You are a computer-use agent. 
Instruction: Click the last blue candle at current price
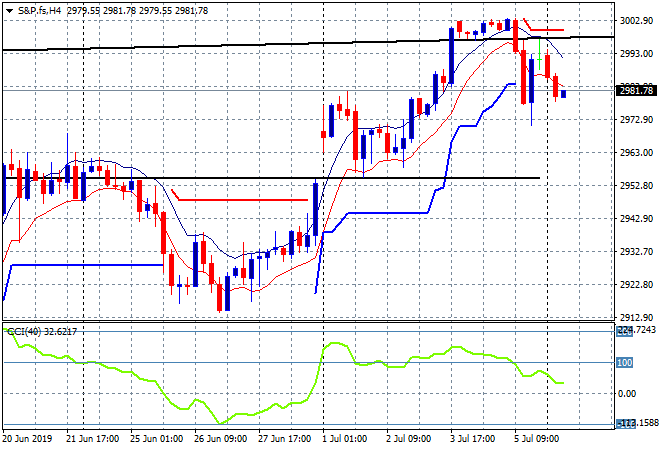coord(564,94)
